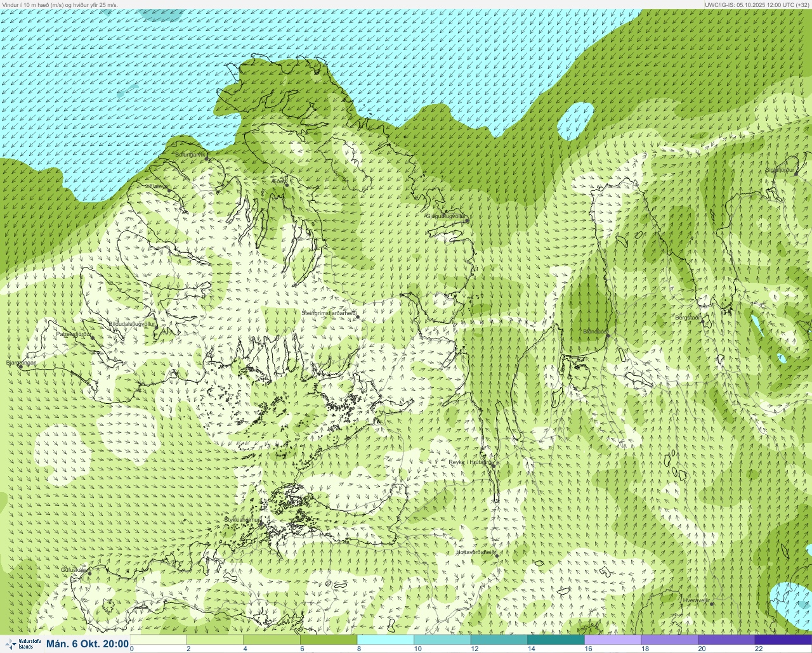
Task: Click the Blönduós station label
Action: coord(595,332)
